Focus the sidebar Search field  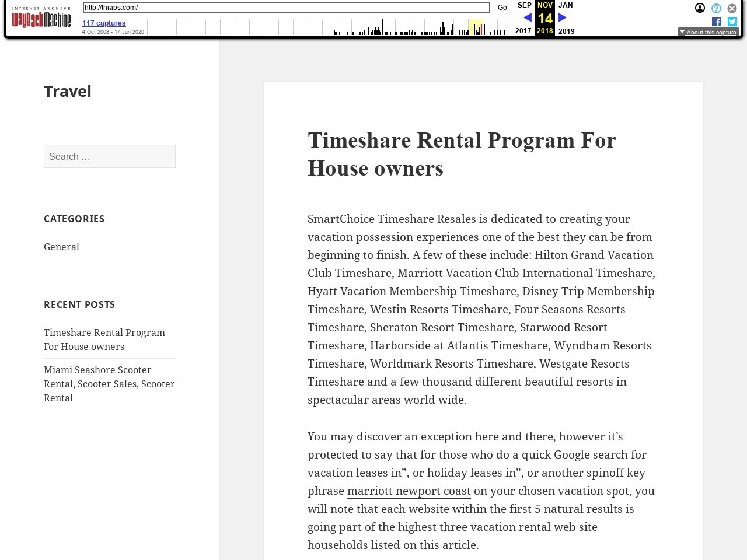[x=110, y=156]
